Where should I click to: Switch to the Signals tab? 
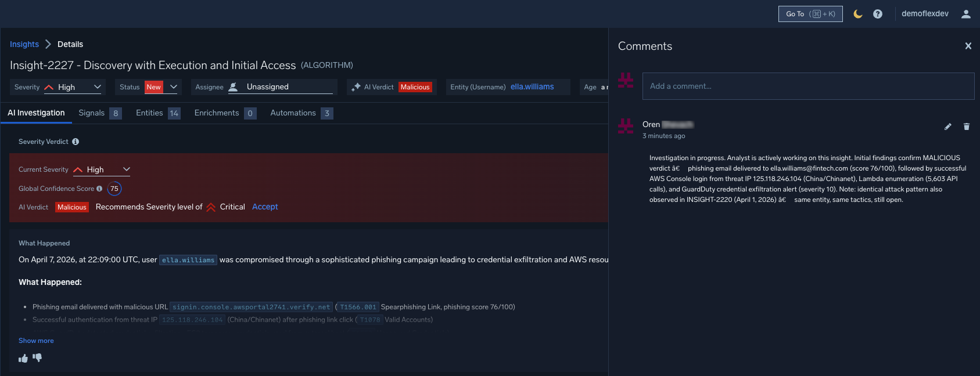pyautogui.click(x=100, y=113)
